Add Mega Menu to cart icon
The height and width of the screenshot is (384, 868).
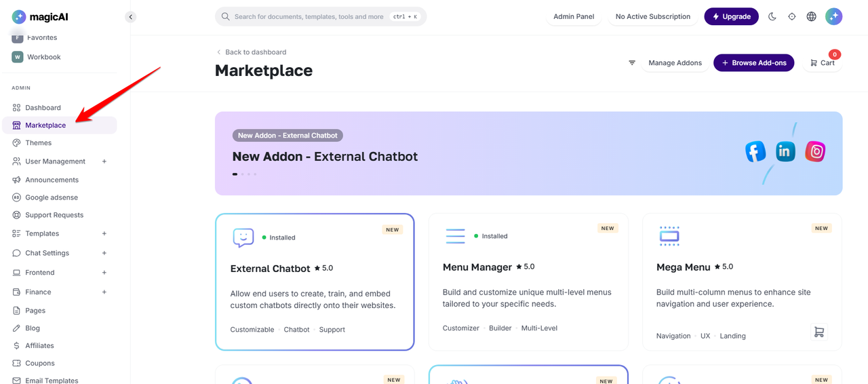point(819,332)
